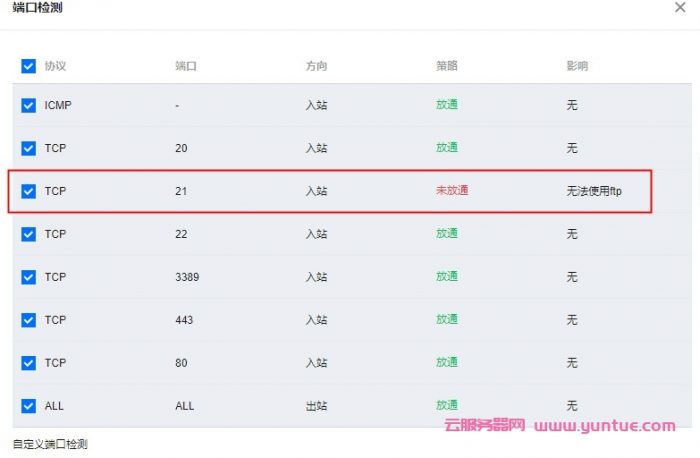Close the 端口检测 dialog

click(681, 7)
